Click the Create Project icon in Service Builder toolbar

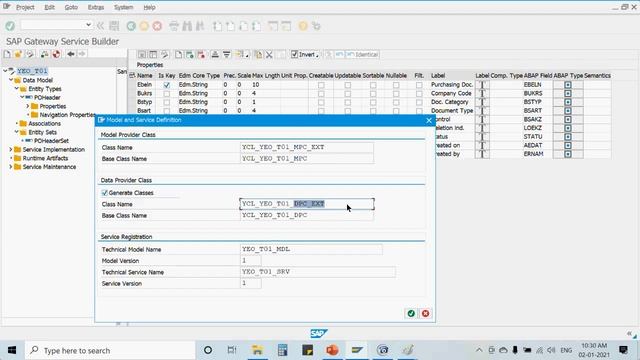(x=7, y=54)
